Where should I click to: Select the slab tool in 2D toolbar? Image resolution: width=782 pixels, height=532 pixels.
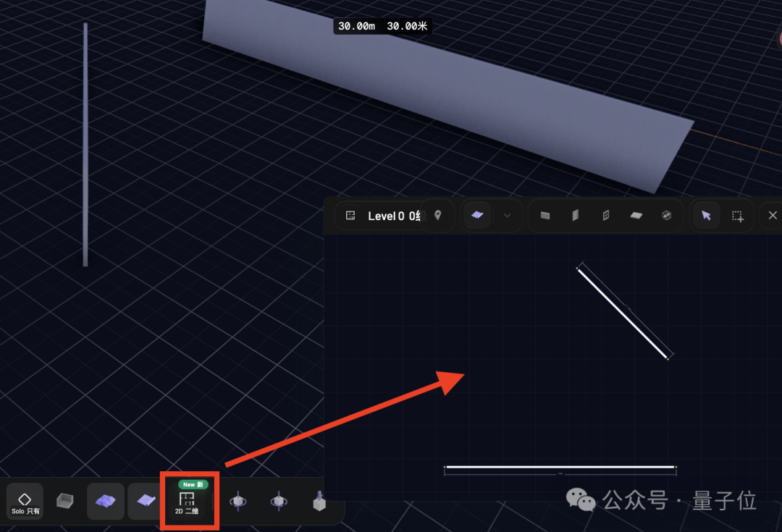point(545,216)
